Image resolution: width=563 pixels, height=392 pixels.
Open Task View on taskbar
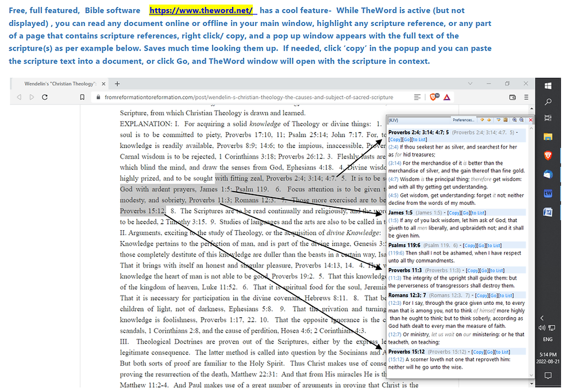[x=548, y=118]
